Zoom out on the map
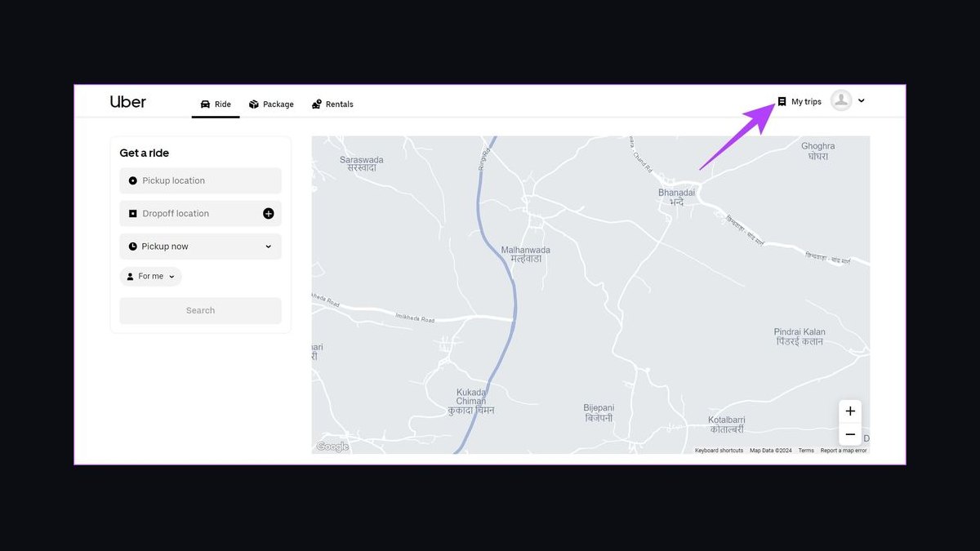This screenshot has height=551, width=980. tap(850, 434)
